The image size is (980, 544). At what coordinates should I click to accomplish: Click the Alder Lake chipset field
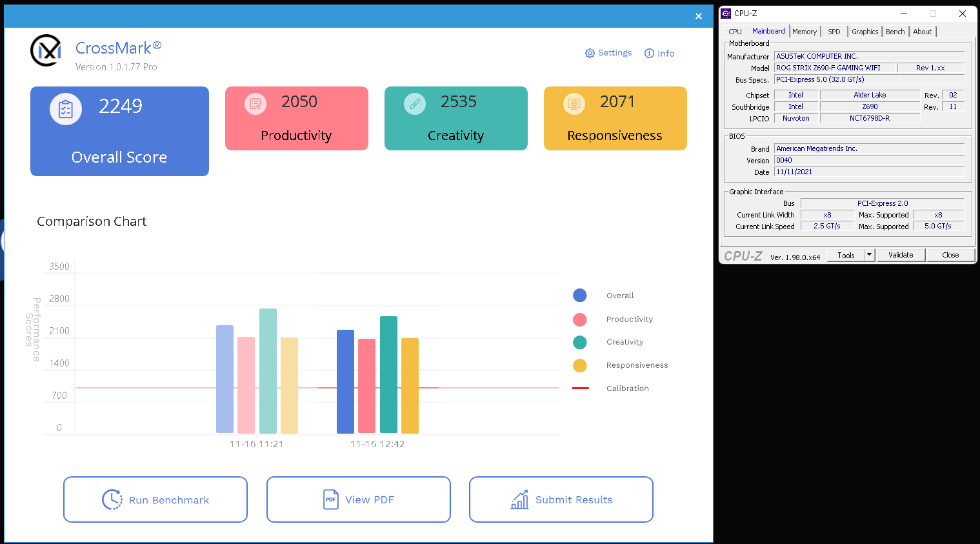tap(870, 95)
